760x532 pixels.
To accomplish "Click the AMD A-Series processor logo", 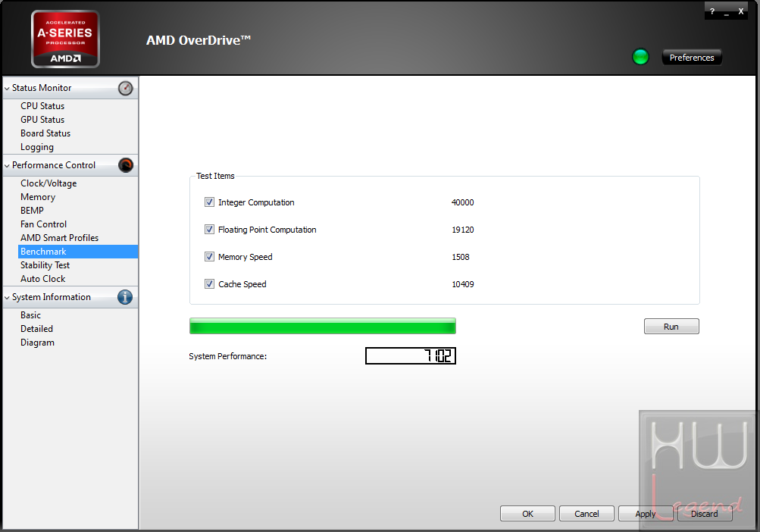I will 65,39.
